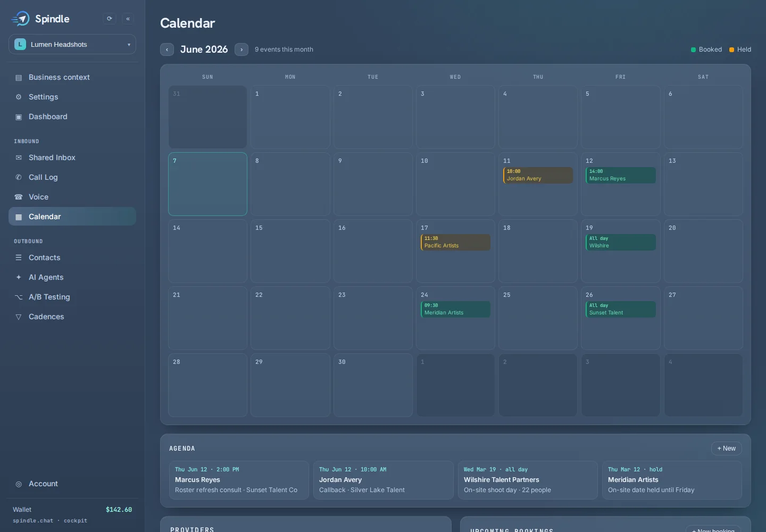Viewport: 766px width, 532px height.
Task: Click the Voice telephone icon
Action: (x=19, y=197)
